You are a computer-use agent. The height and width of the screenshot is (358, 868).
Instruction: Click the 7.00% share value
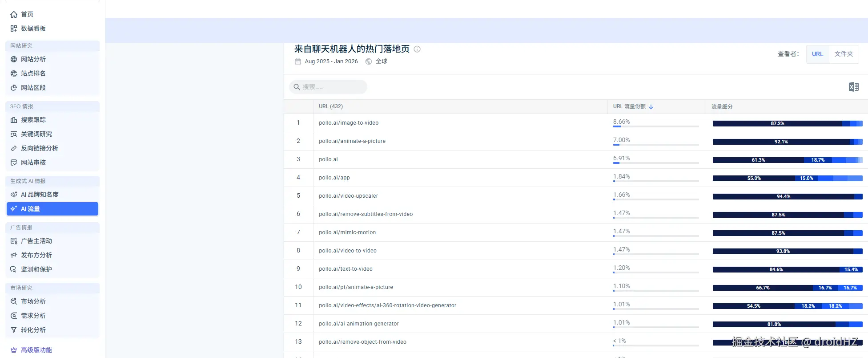[622, 140]
